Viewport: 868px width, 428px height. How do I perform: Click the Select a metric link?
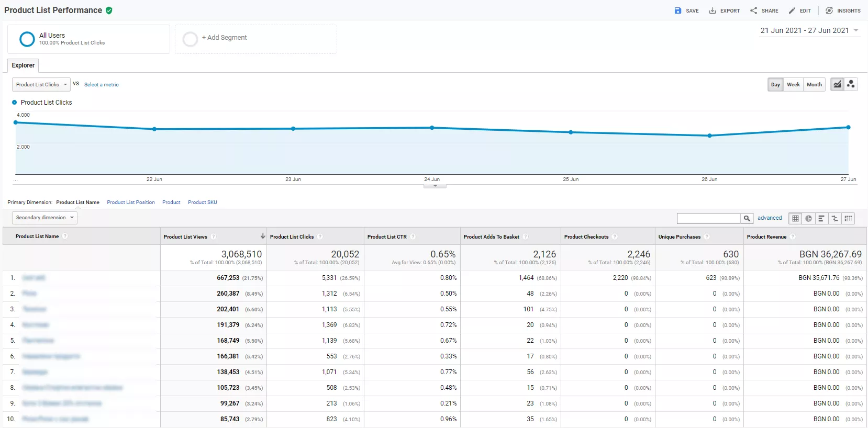(x=102, y=85)
